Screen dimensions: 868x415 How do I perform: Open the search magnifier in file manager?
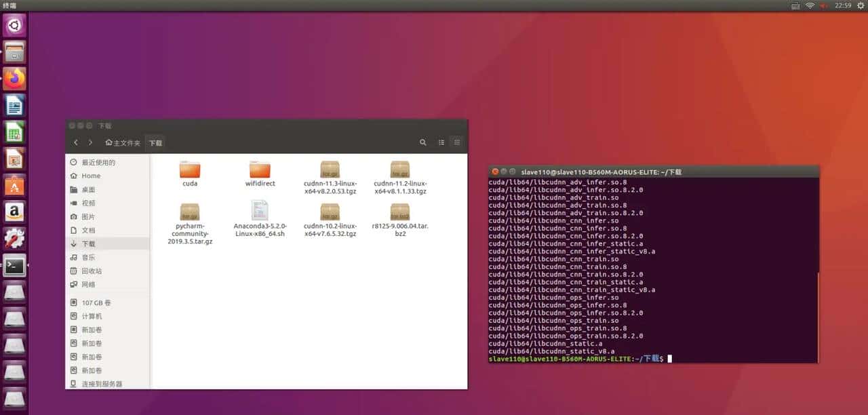tap(422, 142)
